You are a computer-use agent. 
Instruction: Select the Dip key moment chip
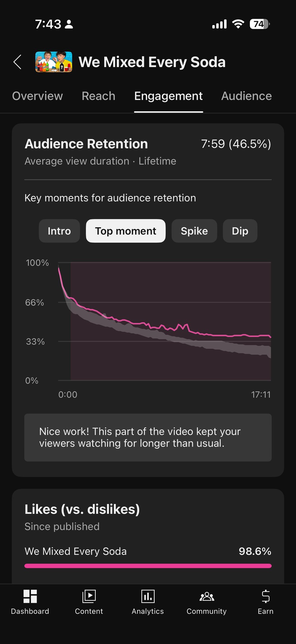point(240,231)
